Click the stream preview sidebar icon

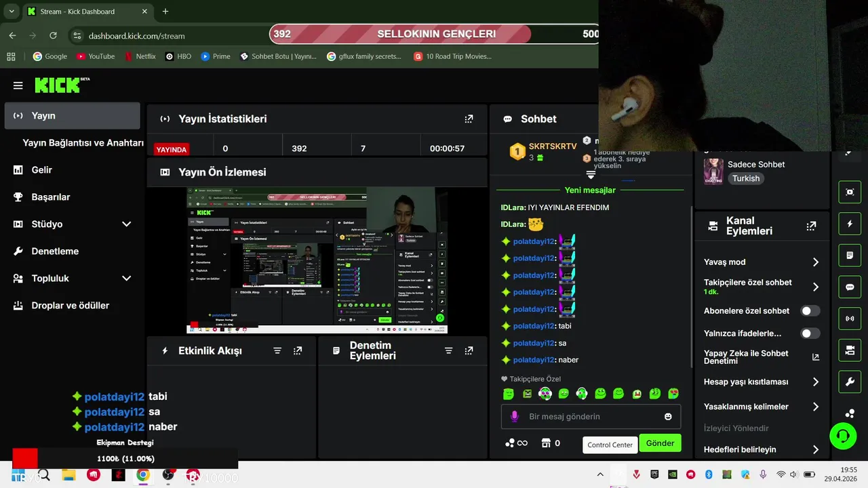pos(850,192)
